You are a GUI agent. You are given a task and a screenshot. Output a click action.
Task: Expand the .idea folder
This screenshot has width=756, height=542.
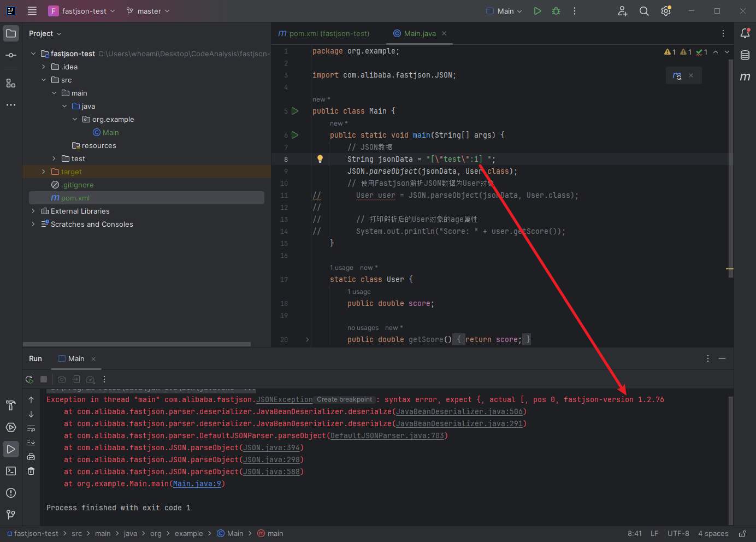point(44,67)
